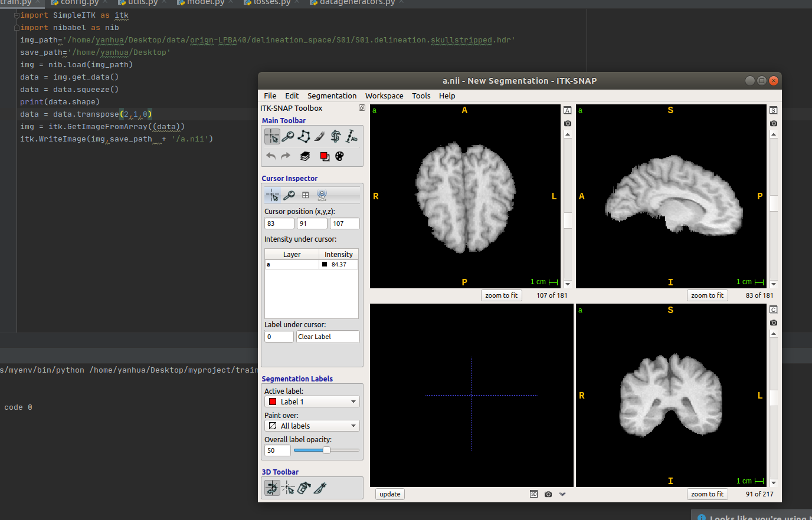The image size is (812, 520).
Task: Open the Layer Inspector stack icon
Action: tap(305, 156)
